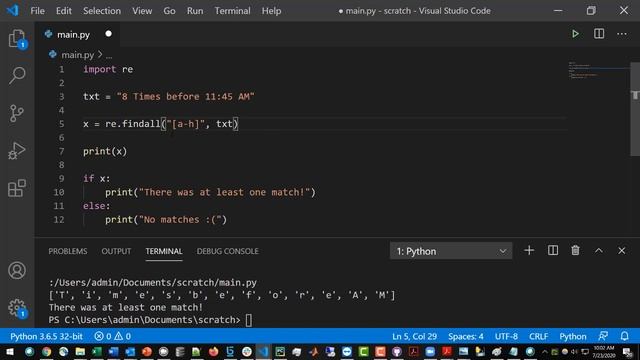This screenshot has width=640, height=360.
Task: Close the terminal panel
Action: 621,251
